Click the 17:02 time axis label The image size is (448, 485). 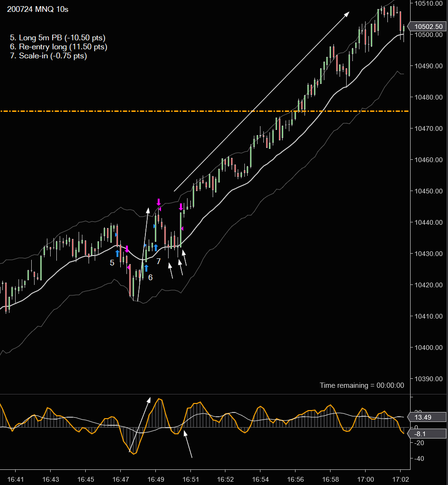(401, 479)
